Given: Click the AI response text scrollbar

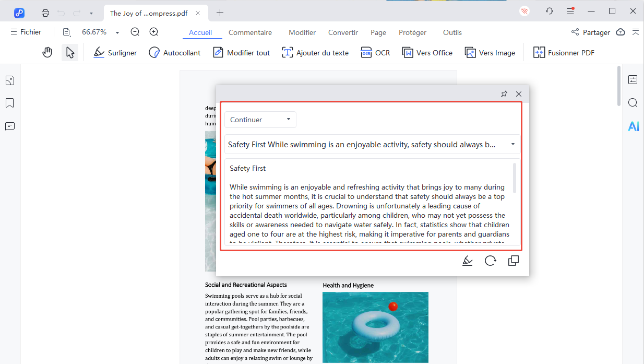Looking at the screenshot, I should pyautogui.click(x=515, y=178).
